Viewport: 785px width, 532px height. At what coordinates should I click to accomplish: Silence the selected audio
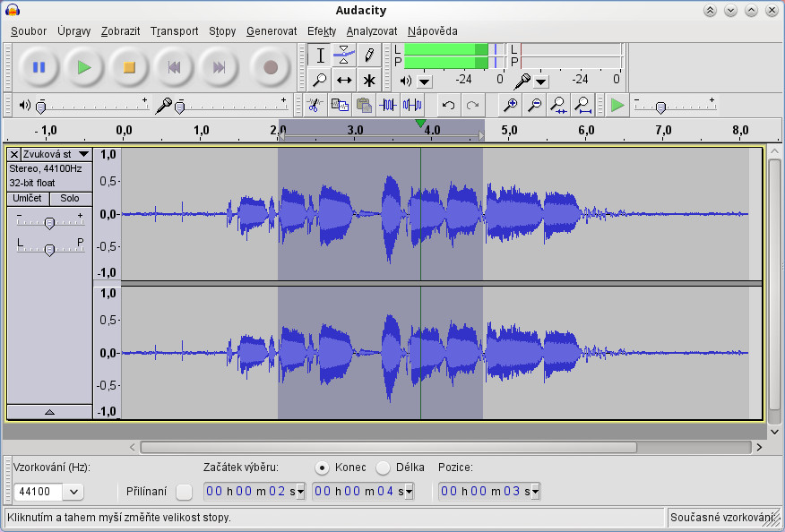[x=412, y=105]
